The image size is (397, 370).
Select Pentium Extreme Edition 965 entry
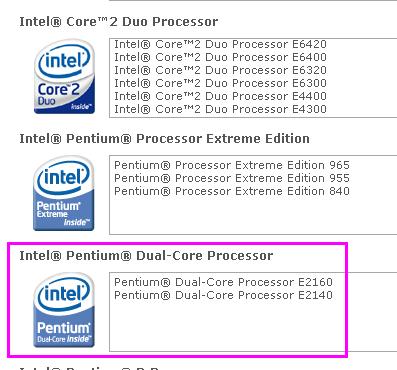[x=232, y=165]
